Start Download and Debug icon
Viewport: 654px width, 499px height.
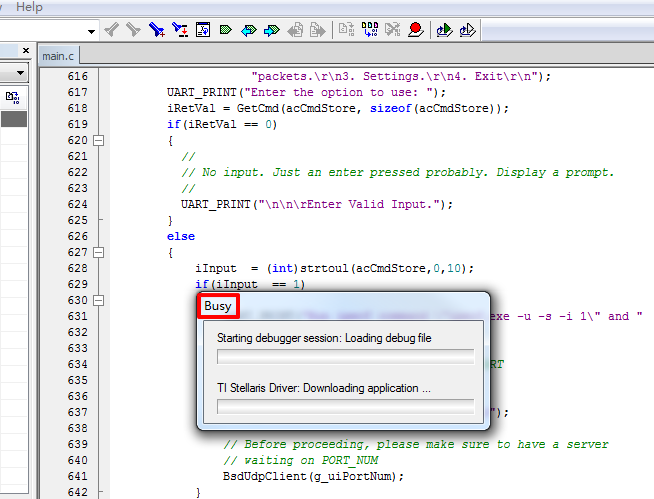(444, 30)
